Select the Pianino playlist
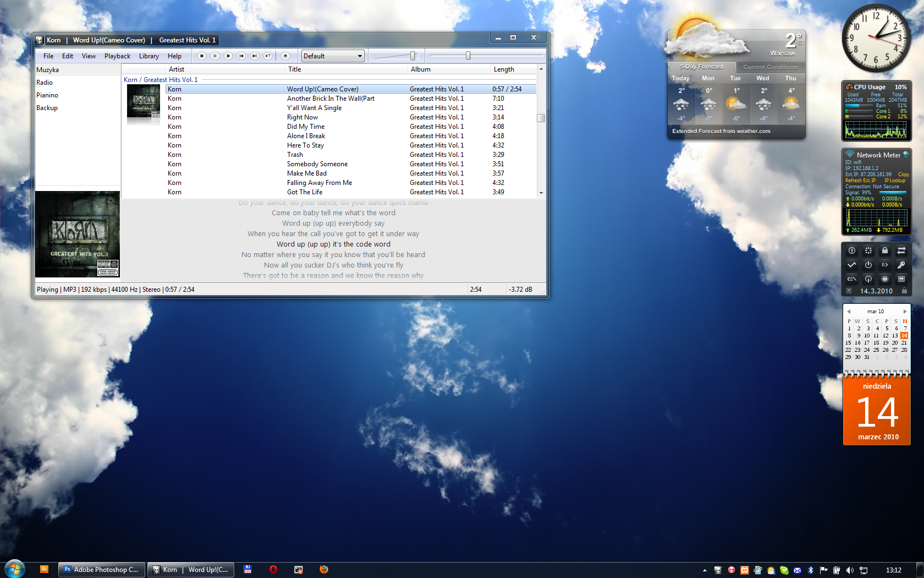Image resolution: width=924 pixels, height=578 pixels. 78,95
